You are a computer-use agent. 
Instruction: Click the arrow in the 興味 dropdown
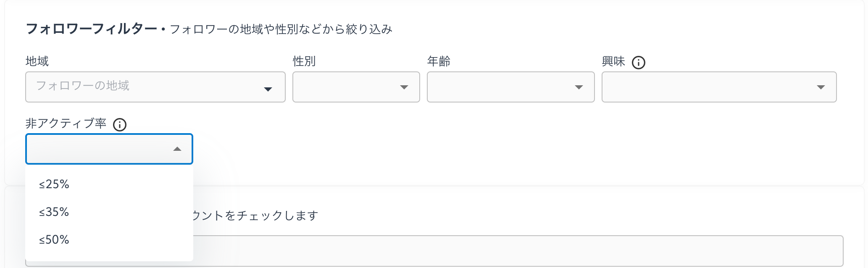821,87
